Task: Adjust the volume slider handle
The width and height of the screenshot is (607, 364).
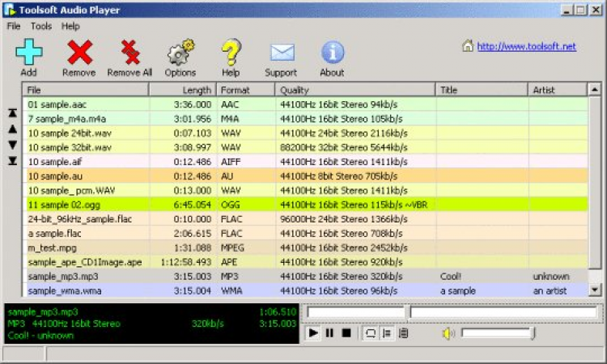Action: click(x=532, y=332)
